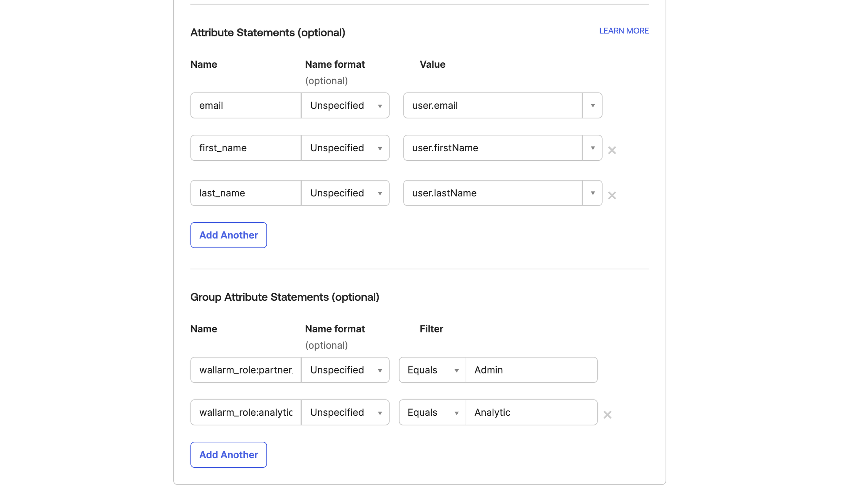The width and height of the screenshot is (866, 504).
Task: Click Add Another under Group Attribute Statements
Action: (228, 455)
